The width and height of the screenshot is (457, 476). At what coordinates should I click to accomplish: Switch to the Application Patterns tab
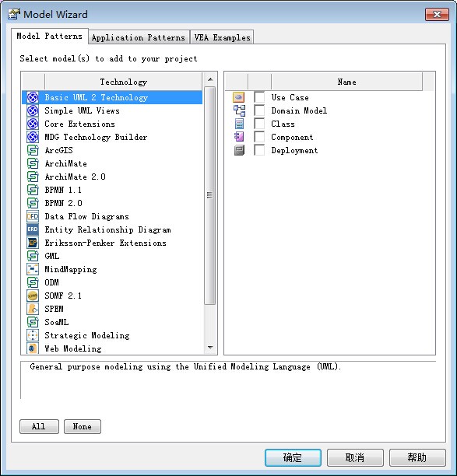[139, 37]
